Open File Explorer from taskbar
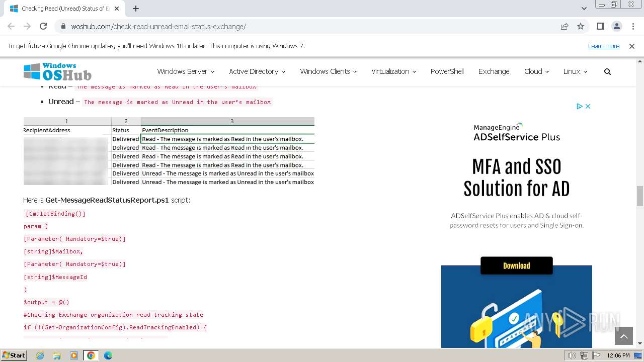 57,355
